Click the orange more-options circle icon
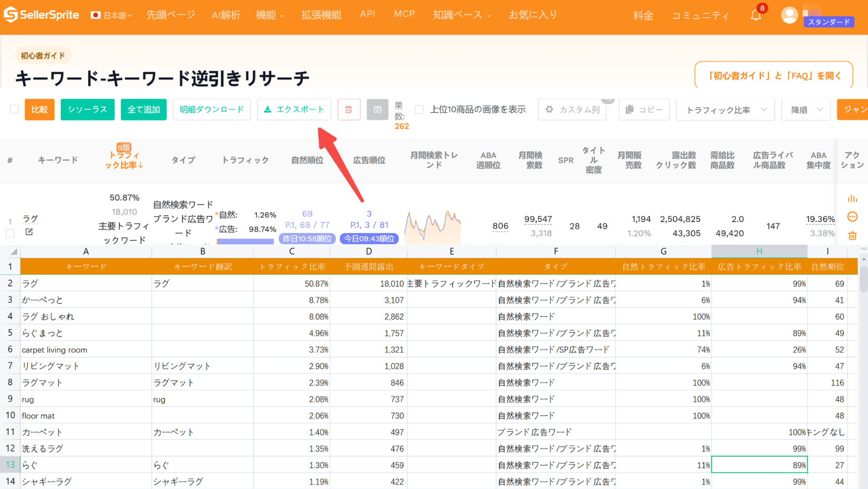This screenshot has width=868, height=489. [852, 217]
